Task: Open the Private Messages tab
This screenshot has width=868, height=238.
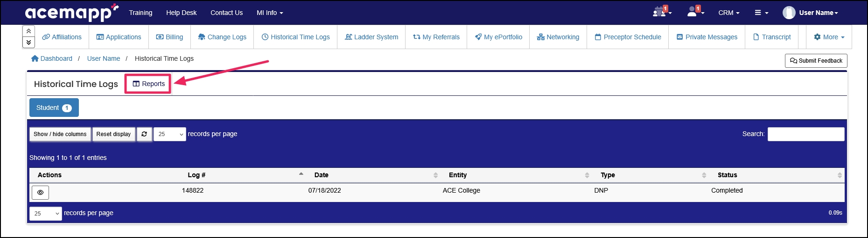Action: 707,37
